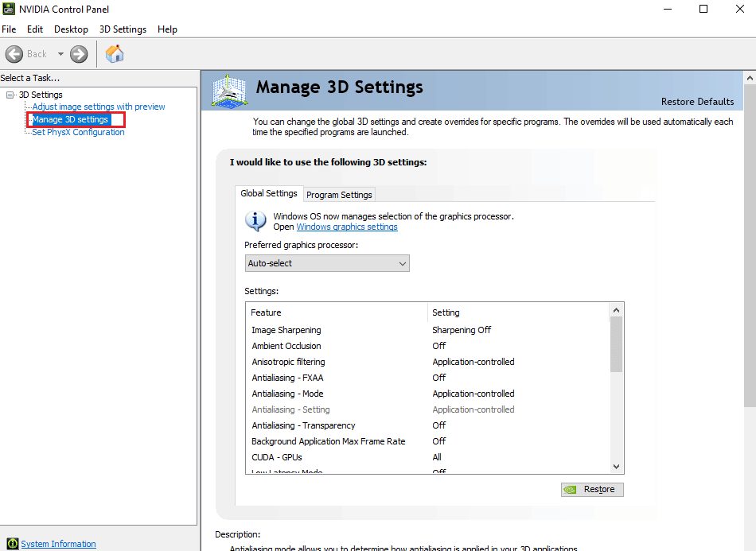756x551 pixels.
Task: Minimize the NVIDIA Control Panel window
Action: pyautogui.click(x=668, y=10)
